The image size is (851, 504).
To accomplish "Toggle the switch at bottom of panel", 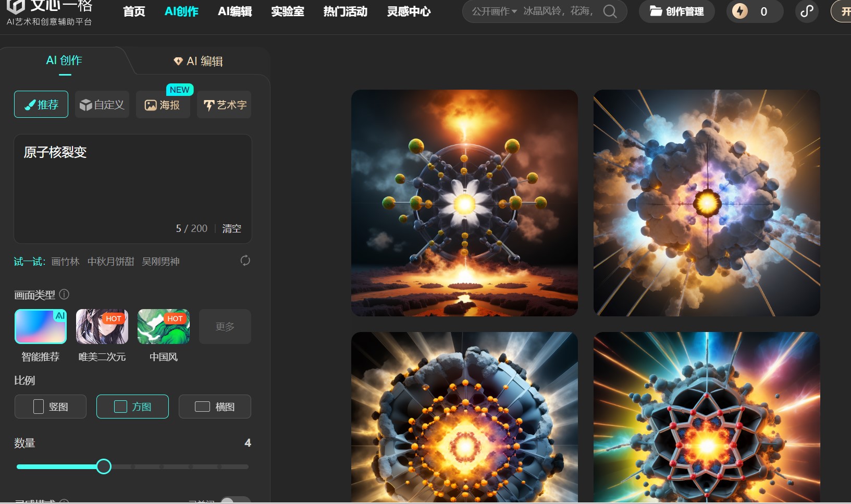I will coord(236,500).
